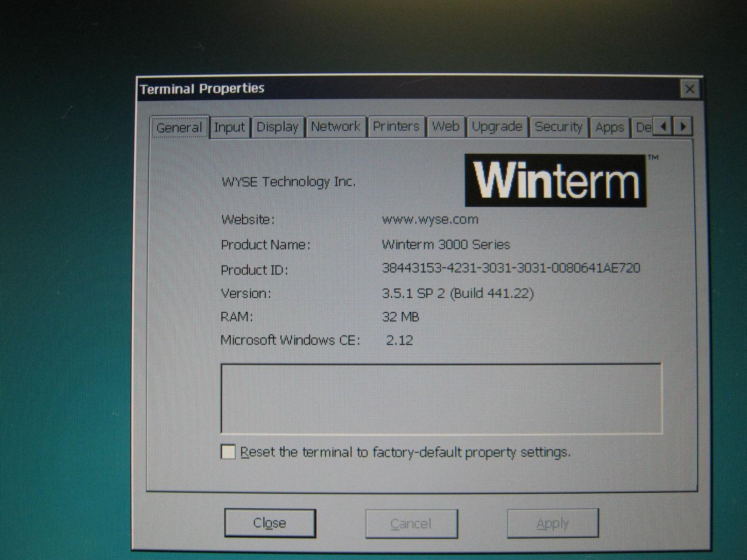Click the WYSE Technology Inc. label
This screenshot has height=560, width=747.
[x=289, y=182]
